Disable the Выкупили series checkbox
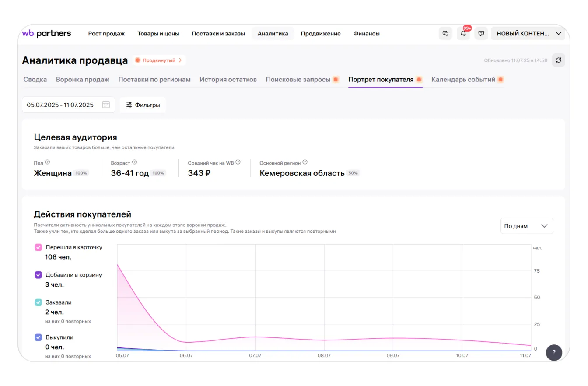Screen dimensions: 588x386 pyautogui.click(x=38, y=337)
